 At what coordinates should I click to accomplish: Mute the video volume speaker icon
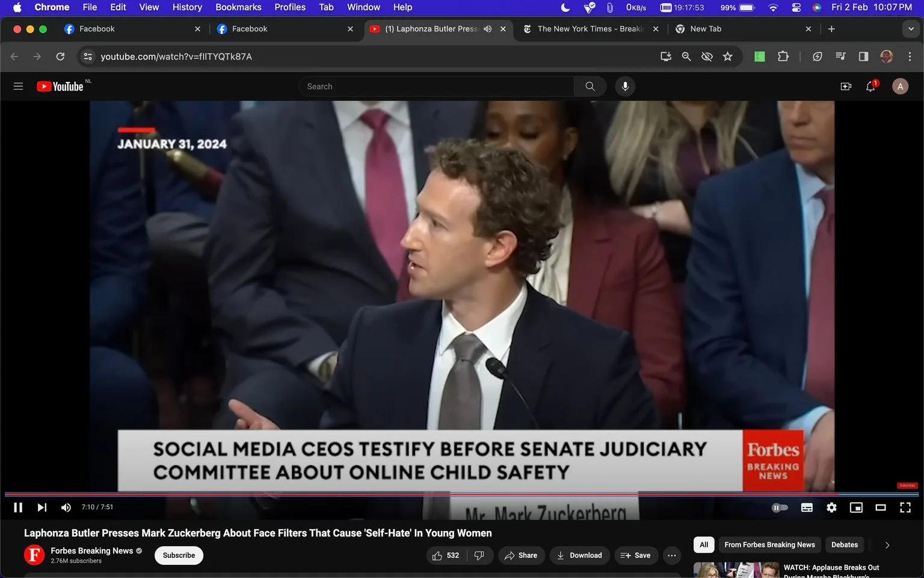pyautogui.click(x=66, y=508)
